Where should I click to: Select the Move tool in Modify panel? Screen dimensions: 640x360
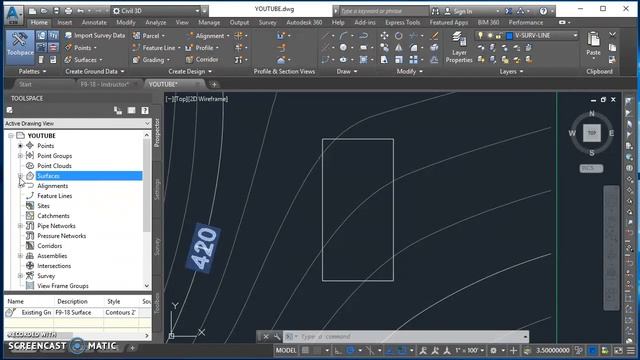(384, 36)
